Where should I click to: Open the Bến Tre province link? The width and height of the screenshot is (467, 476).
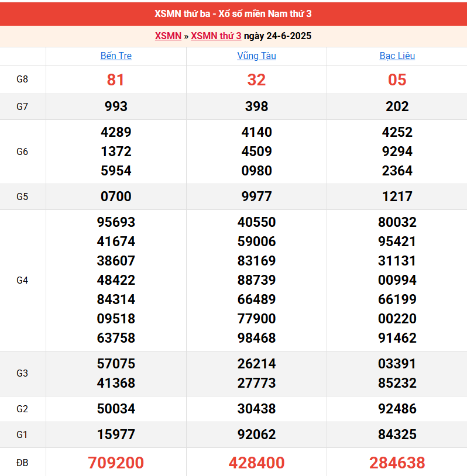[x=116, y=56]
